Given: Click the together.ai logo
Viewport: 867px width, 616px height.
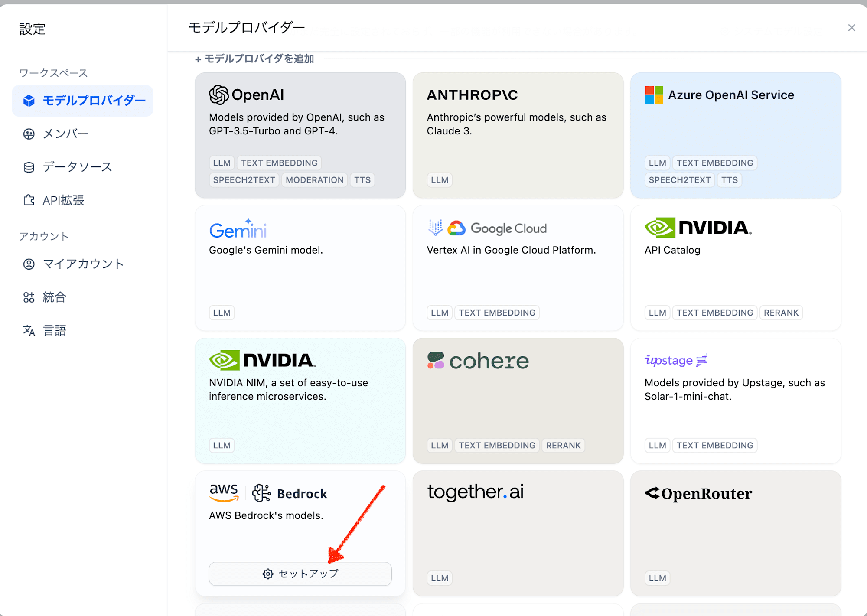Looking at the screenshot, I should tap(476, 492).
